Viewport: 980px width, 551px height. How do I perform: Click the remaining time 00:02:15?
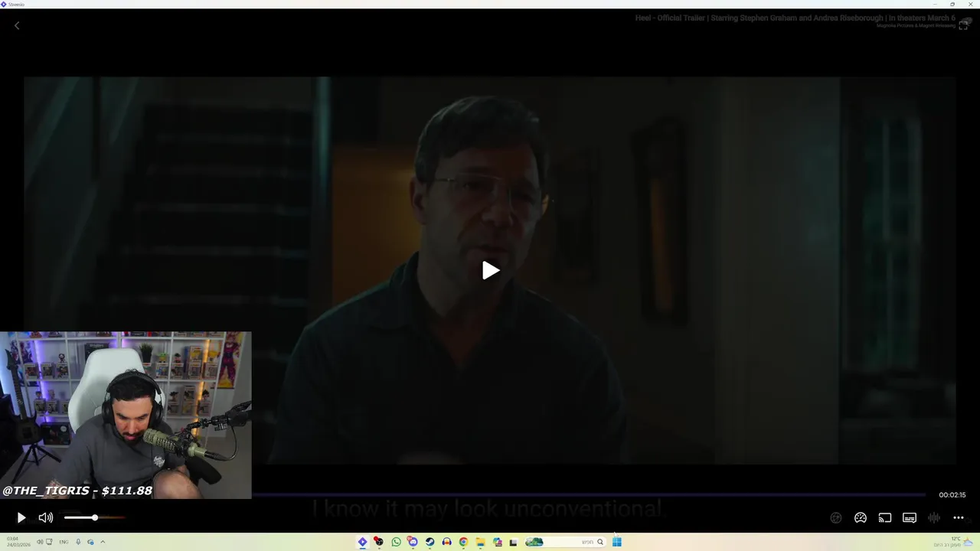pyautogui.click(x=952, y=495)
